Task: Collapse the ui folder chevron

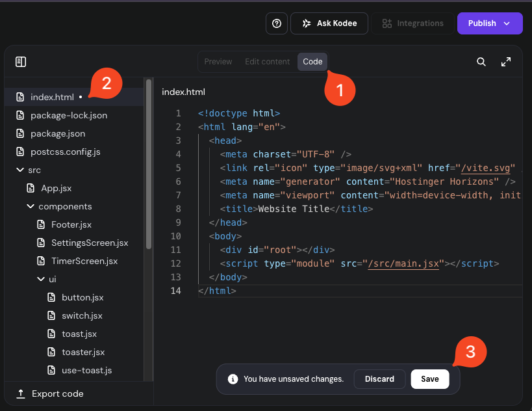Action: (x=41, y=279)
